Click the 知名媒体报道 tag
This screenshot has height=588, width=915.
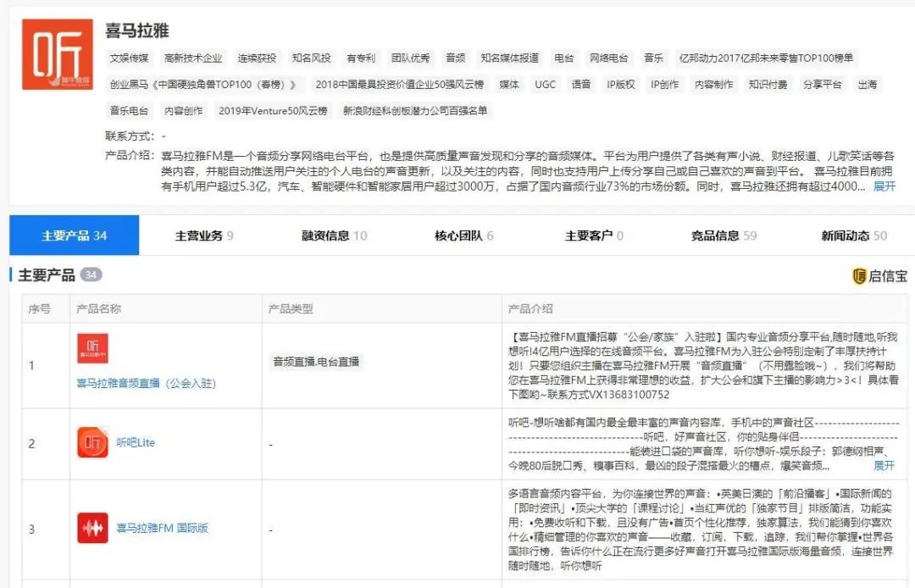click(x=510, y=58)
